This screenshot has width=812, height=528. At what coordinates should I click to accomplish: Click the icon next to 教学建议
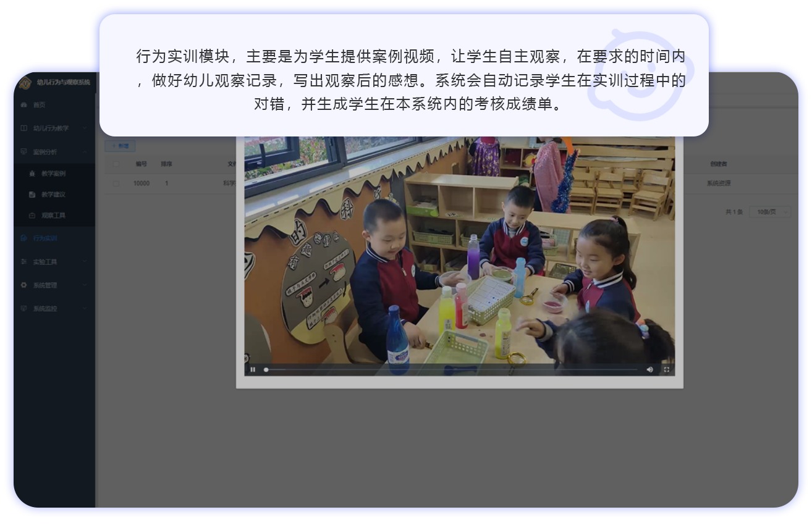click(32, 195)
